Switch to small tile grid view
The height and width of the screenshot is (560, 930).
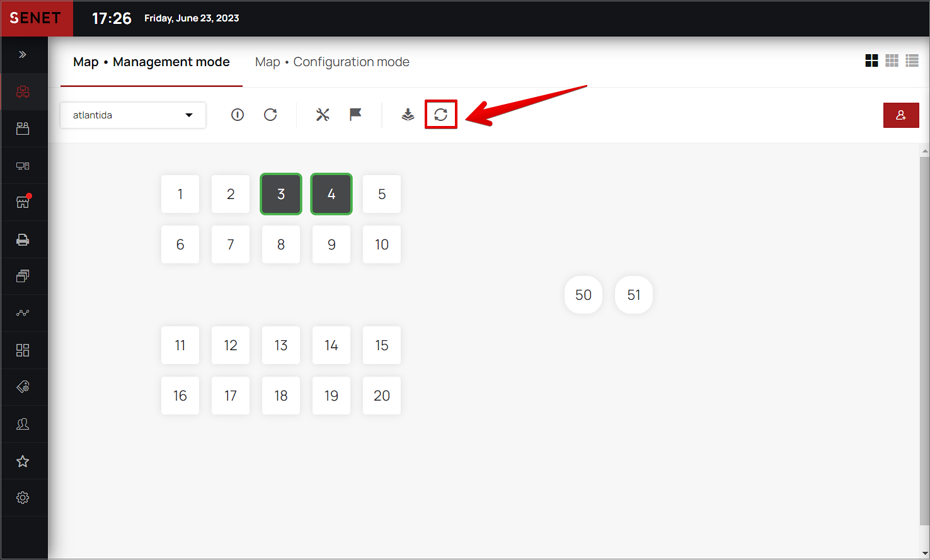point(892,60)
